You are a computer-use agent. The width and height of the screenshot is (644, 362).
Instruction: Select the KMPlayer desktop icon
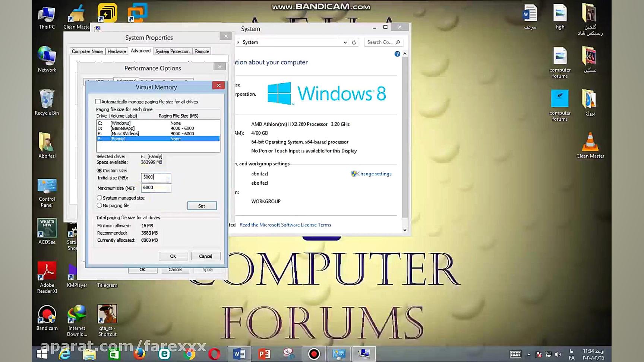click(x=77, y=275)
